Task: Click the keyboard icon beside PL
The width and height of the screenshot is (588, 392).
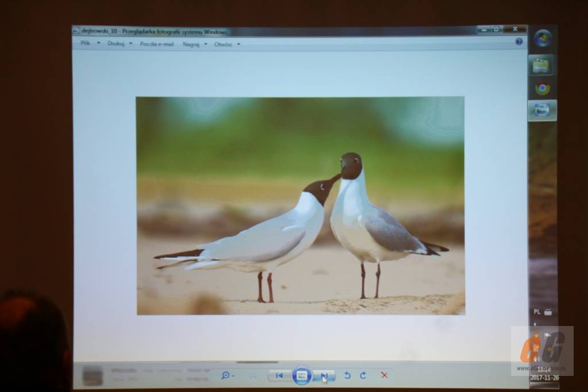Action: [548, 312]
